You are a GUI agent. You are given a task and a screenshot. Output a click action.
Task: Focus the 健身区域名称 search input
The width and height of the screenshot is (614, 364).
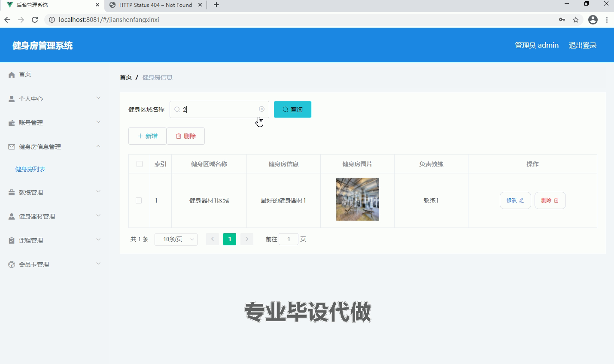[219, 109]
